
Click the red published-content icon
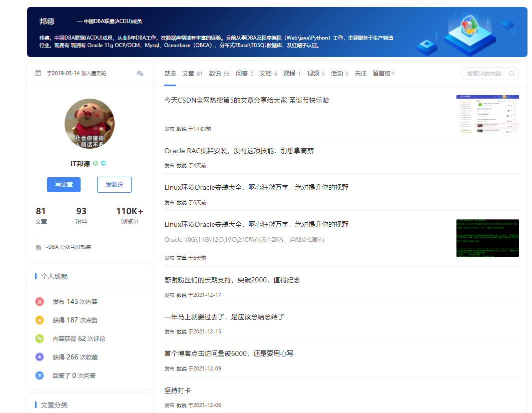[40, 301]
